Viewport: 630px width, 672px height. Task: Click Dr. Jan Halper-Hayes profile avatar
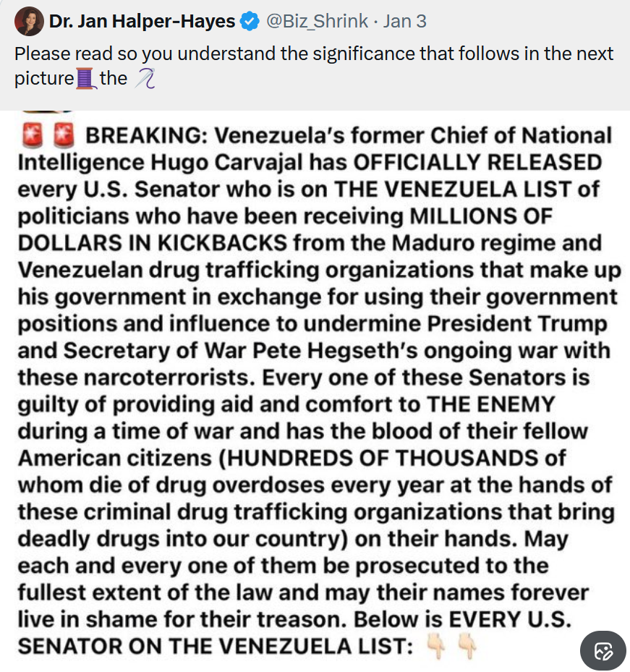(28, 22)
